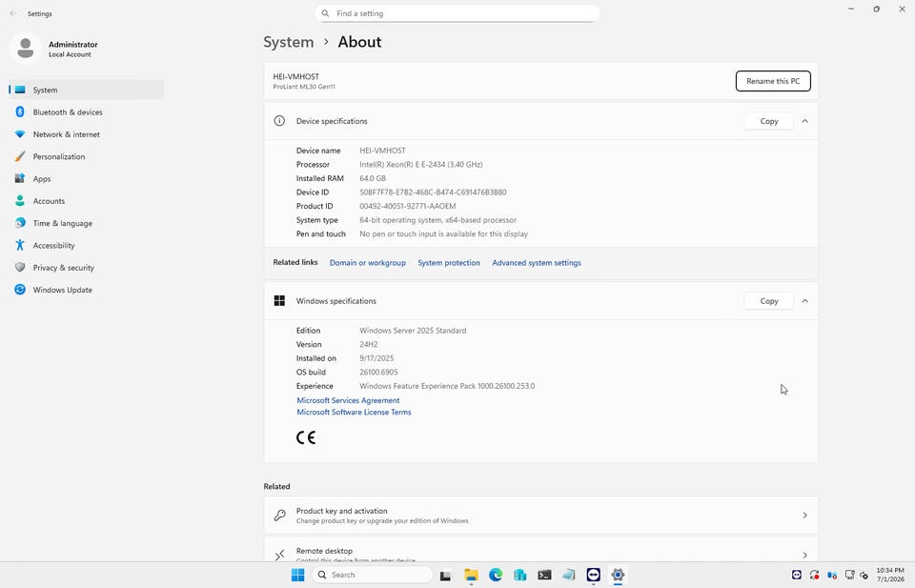
Task: Copy the device specifications
Action: [x=769, y=121]
